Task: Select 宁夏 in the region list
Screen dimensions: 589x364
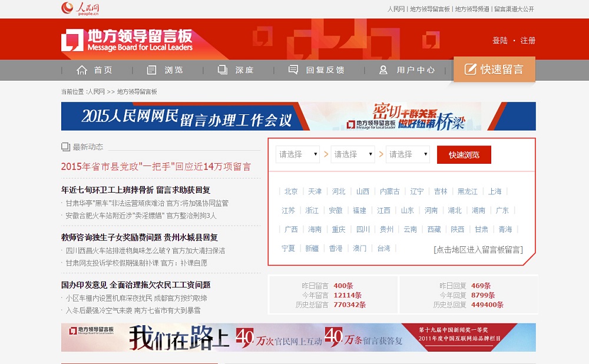Action: (x=289, y=249)
